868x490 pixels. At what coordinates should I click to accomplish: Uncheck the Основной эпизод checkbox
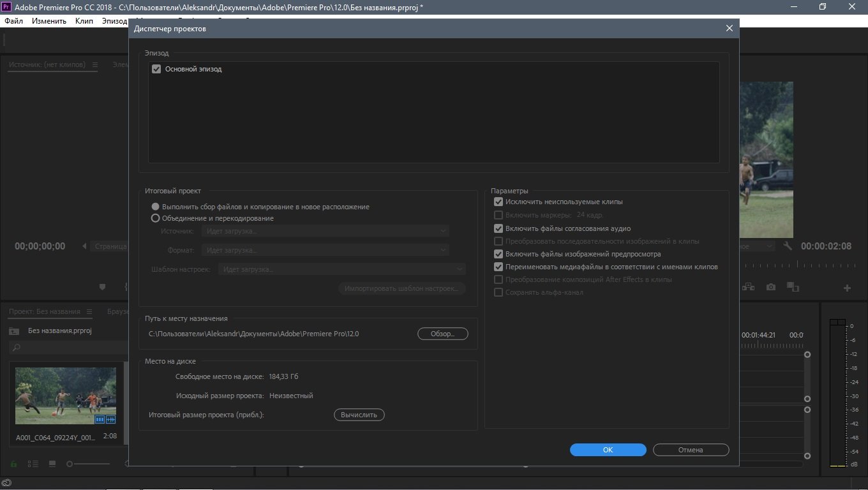[x=156, y=69]
